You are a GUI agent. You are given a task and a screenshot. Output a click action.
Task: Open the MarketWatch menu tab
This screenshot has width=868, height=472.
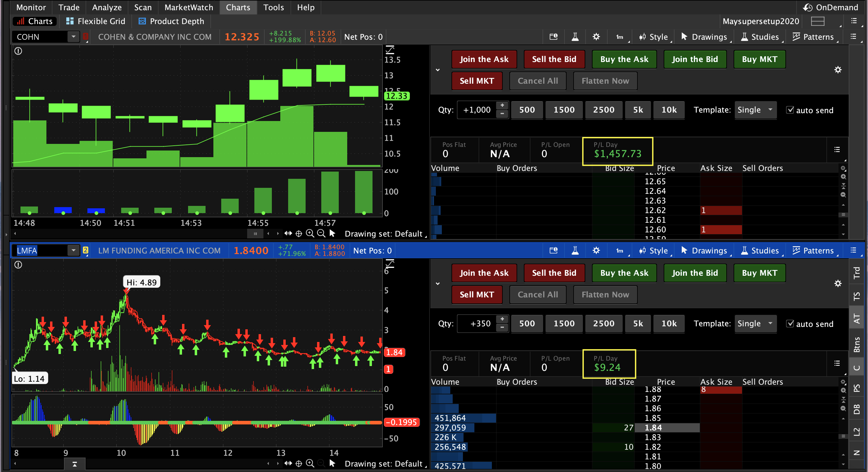tap(189, 8)
